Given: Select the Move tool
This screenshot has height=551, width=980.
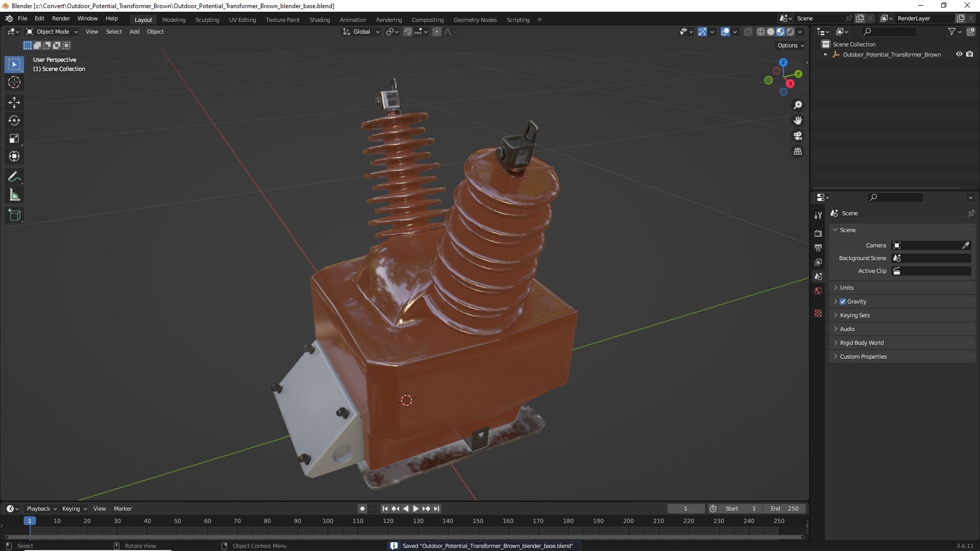Looking at the screenshot, I should tap(14, 103).
